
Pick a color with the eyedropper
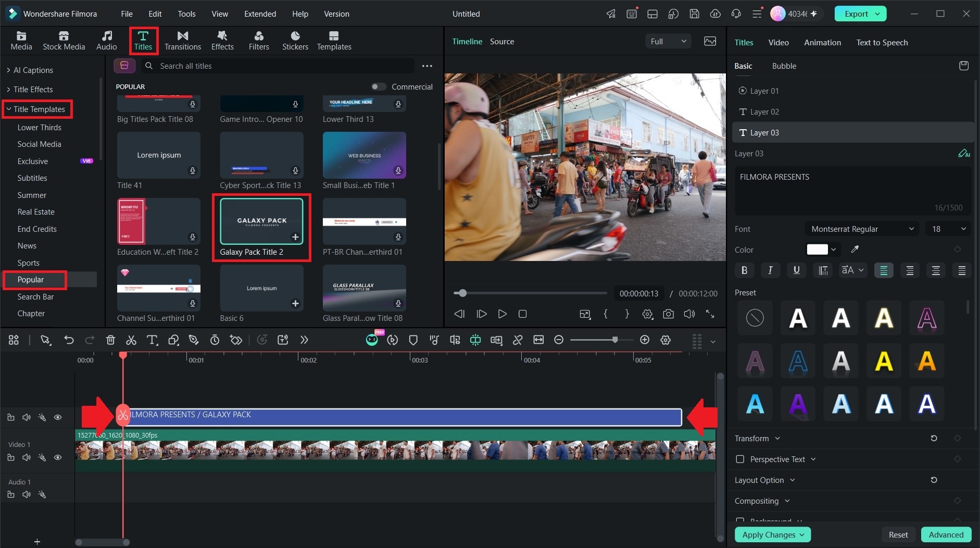pos(855,250)
